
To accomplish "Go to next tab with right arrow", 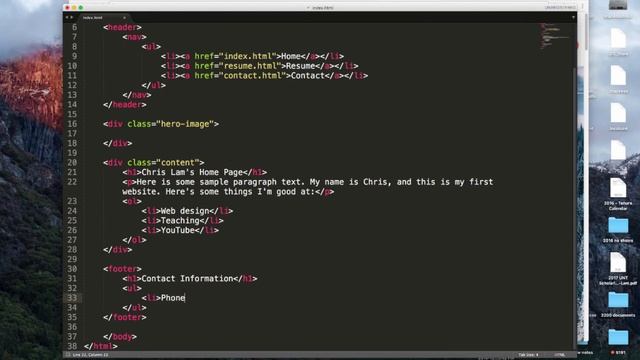I will click(72, 17).
